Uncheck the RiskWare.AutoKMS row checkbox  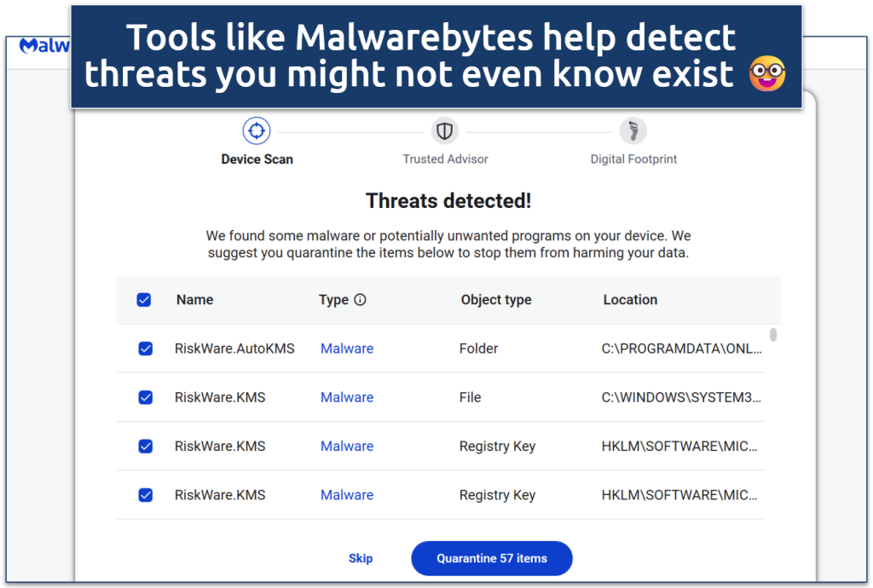coord(146,349)
